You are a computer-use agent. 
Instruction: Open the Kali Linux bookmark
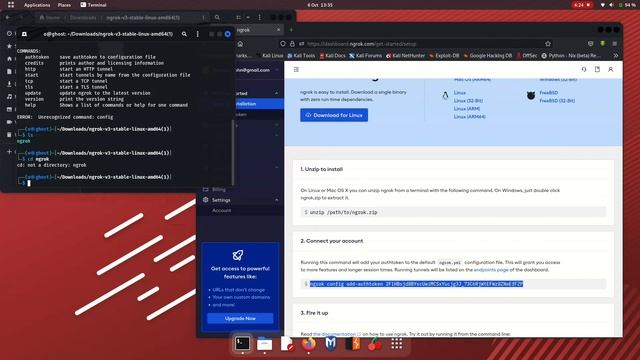tap(270, 56)
